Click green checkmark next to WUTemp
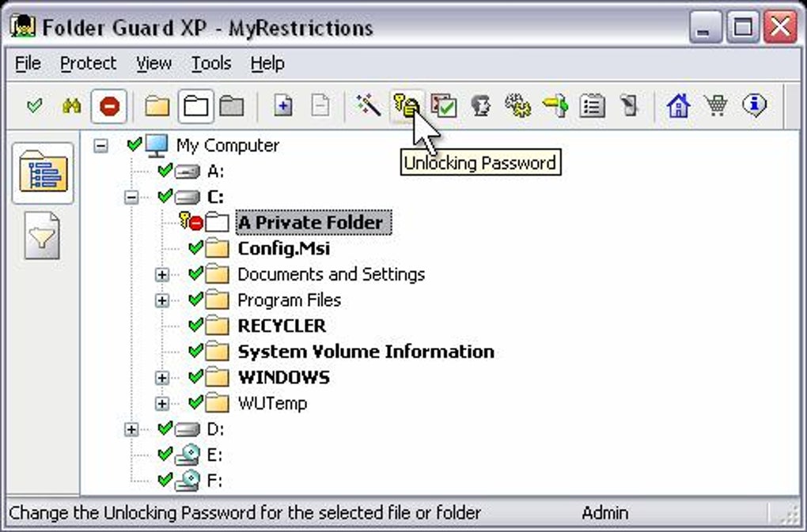Viewport: 807px width, 532px height. click(x=195, y=402)
